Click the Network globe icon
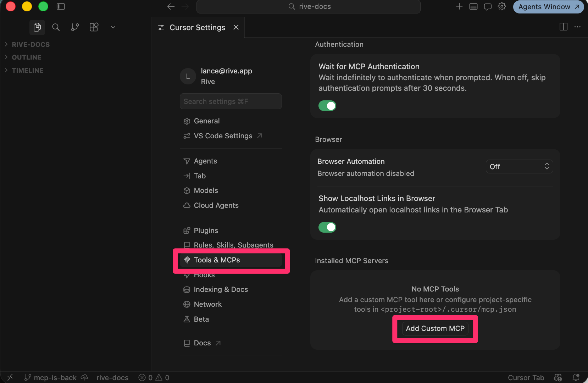 (x=187, y=304)
